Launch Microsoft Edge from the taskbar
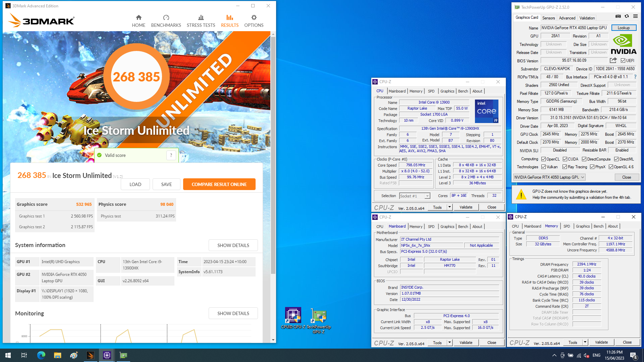This screenshot has width=644, height=362. pyautogui.click(x=41, y=355)
